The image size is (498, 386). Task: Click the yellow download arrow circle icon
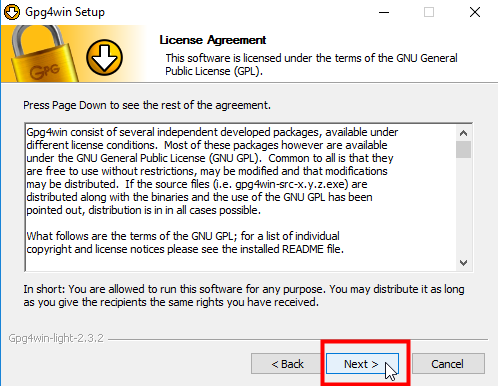(x=104, y=58)
